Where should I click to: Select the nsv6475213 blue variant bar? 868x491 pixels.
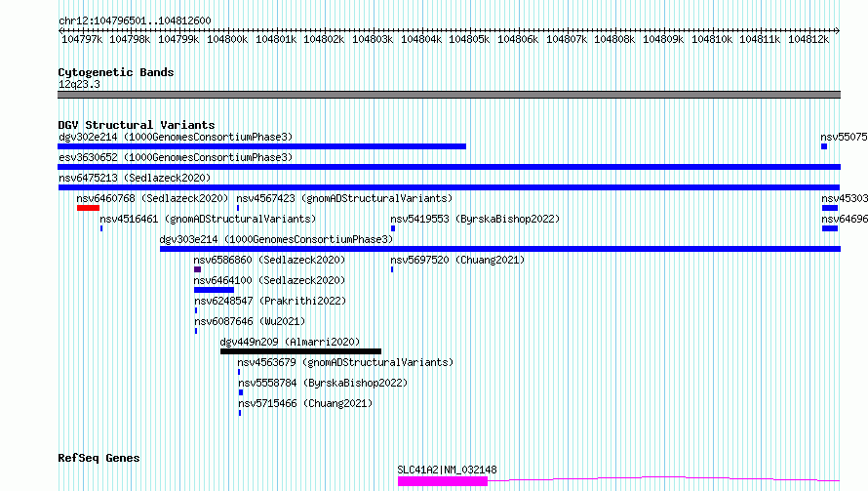[x=449, y=187]
